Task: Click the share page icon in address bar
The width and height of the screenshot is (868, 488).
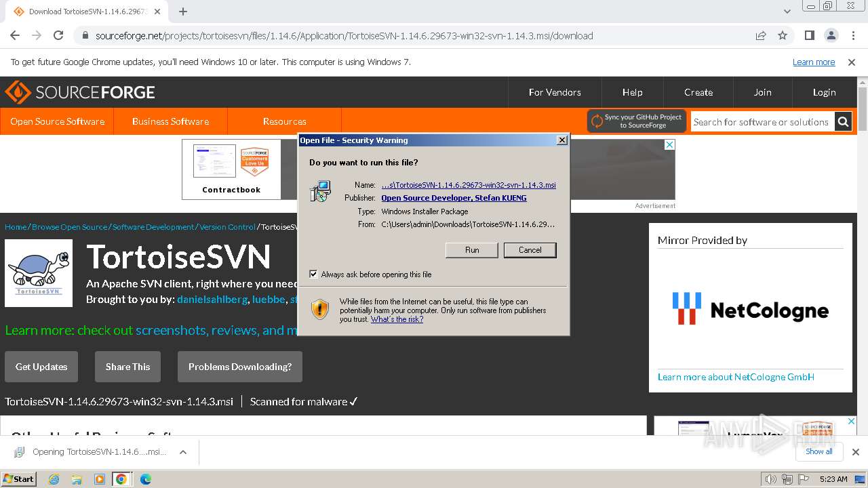Action: tap(761, 36)
